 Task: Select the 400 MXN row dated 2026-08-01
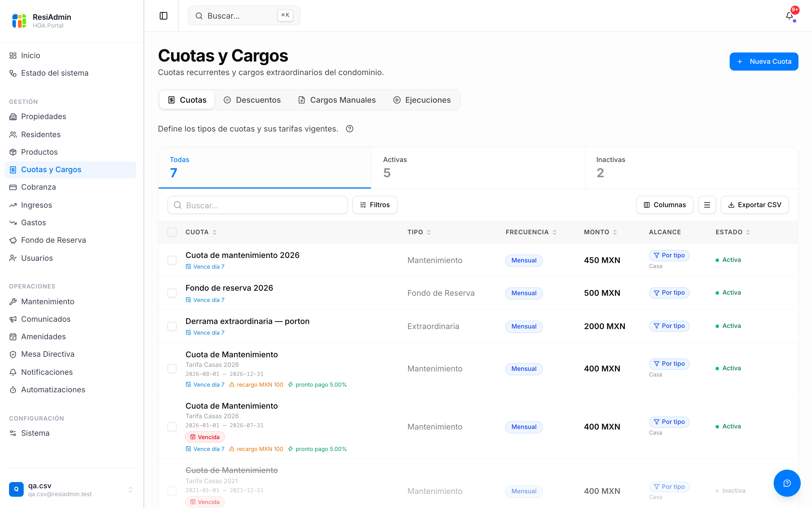coord(172,368)
